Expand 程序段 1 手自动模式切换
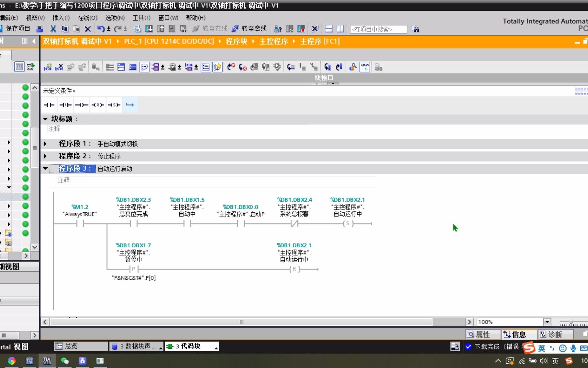The height and width of the screenshot is (368, 588). (x=45, y=144)
